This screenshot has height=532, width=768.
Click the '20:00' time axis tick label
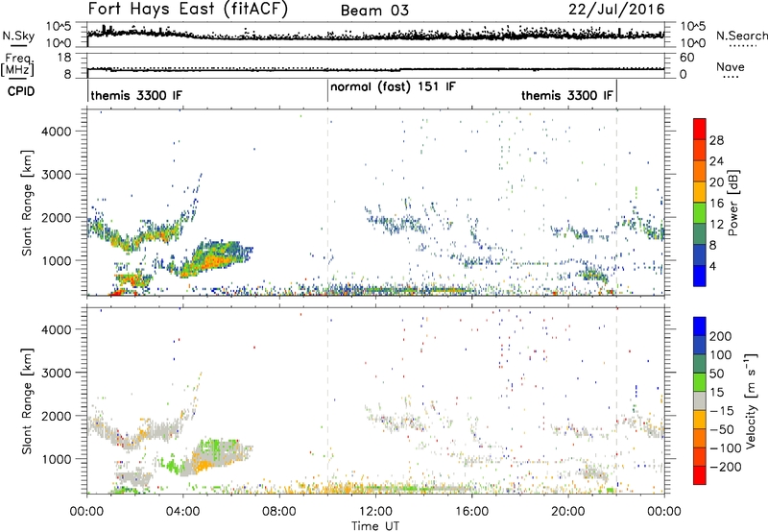coord(568,512)
